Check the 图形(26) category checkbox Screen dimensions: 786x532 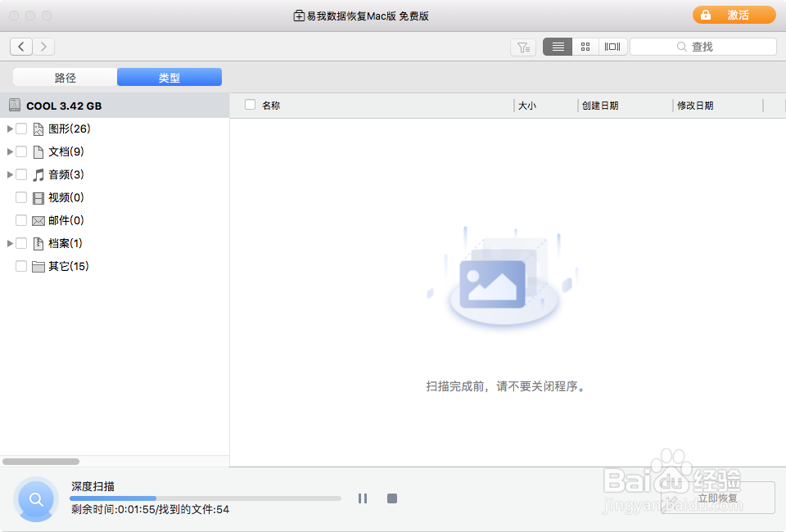click(x=21, y=128)
